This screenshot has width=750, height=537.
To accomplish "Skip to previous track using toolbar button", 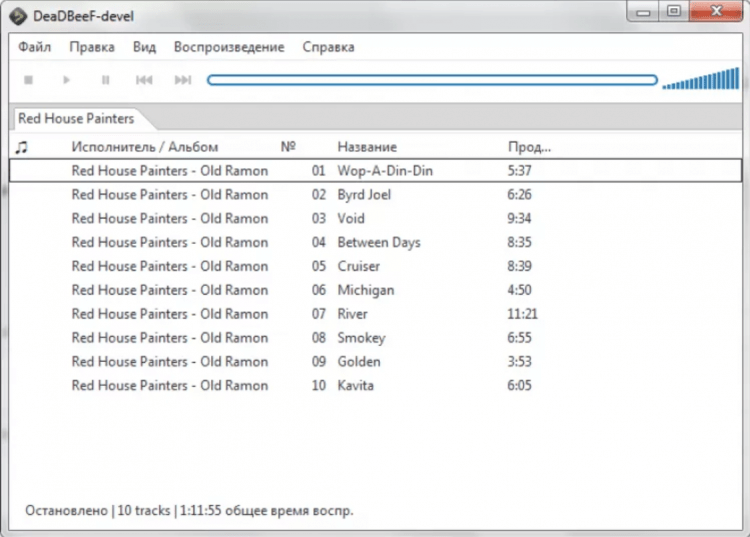I will 144,80.
